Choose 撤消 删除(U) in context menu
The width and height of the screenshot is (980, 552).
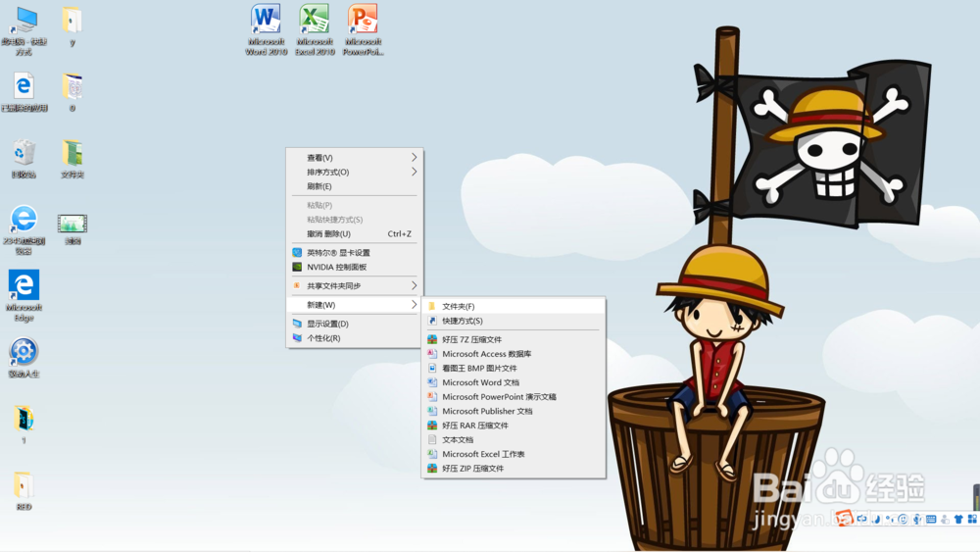click(355, 233)
